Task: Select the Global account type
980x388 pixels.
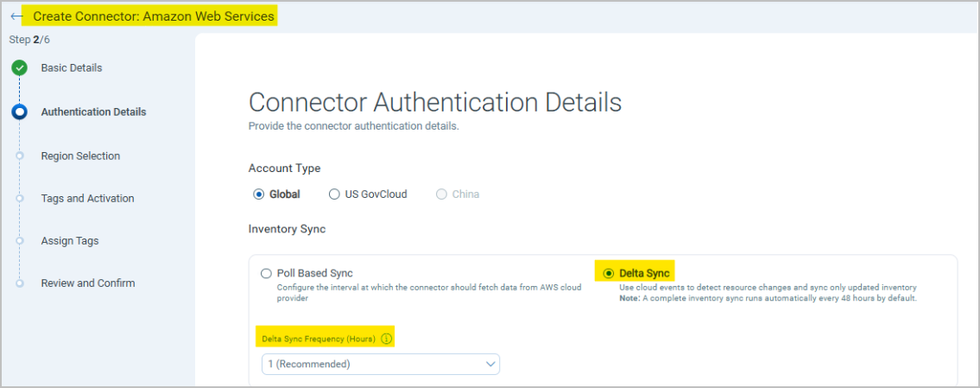Action: 259,194
